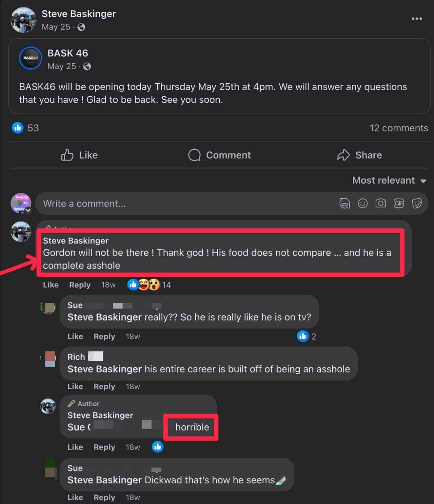Image resolution: width=434 pixels, height=504 pixels.
Task: Switch commenting profile via avatar chevron
Action: (x=29, y=210)
